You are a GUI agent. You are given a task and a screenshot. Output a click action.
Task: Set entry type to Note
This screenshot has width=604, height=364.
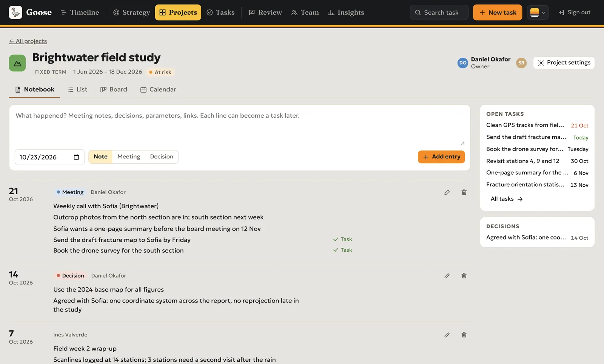tap(100, 157)
